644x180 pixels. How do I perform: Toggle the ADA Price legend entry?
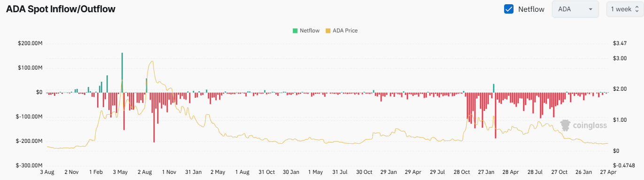coord(342,31)
